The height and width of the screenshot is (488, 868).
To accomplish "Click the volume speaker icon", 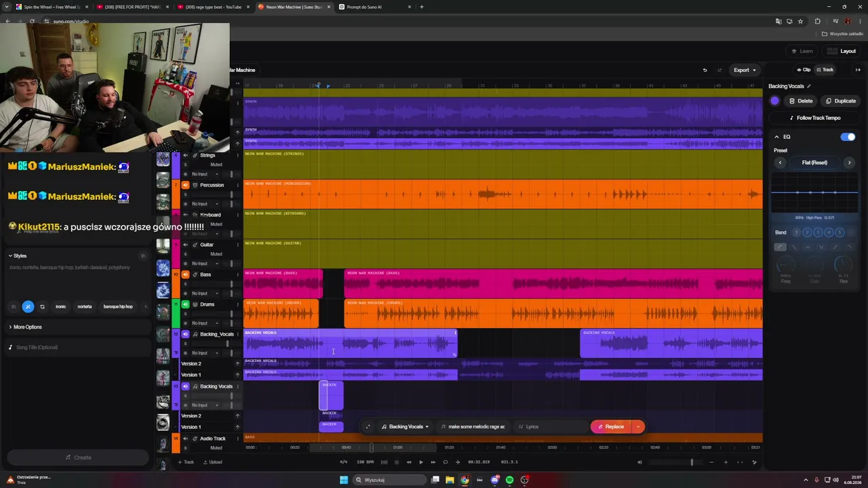I will click(x=639, y=462).
